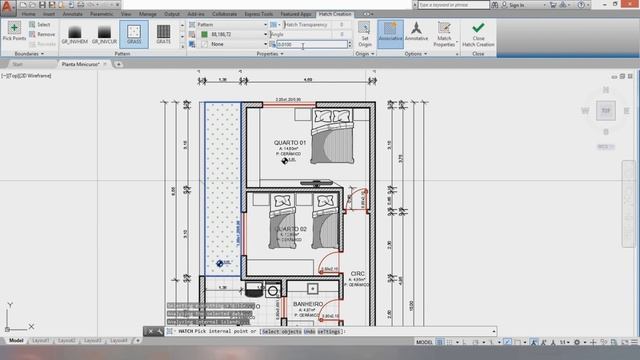640x360 pixels.
Task: Switch to the Model layout tab
Action: coord(16,340)
